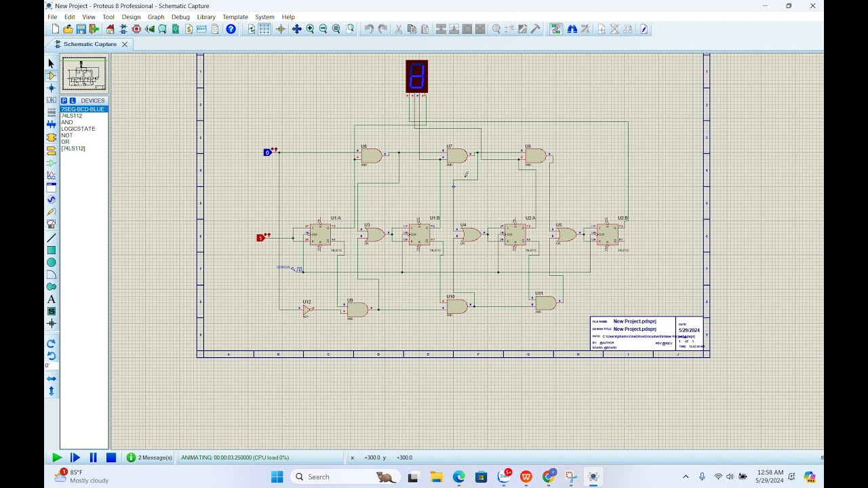Click the rotation angle input field
The width and height of the screenshot is (868, 488).
click(52, 365)
